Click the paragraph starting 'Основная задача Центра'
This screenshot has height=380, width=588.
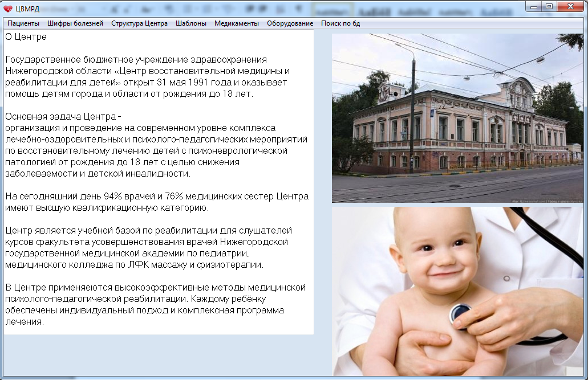pos(156,145)
